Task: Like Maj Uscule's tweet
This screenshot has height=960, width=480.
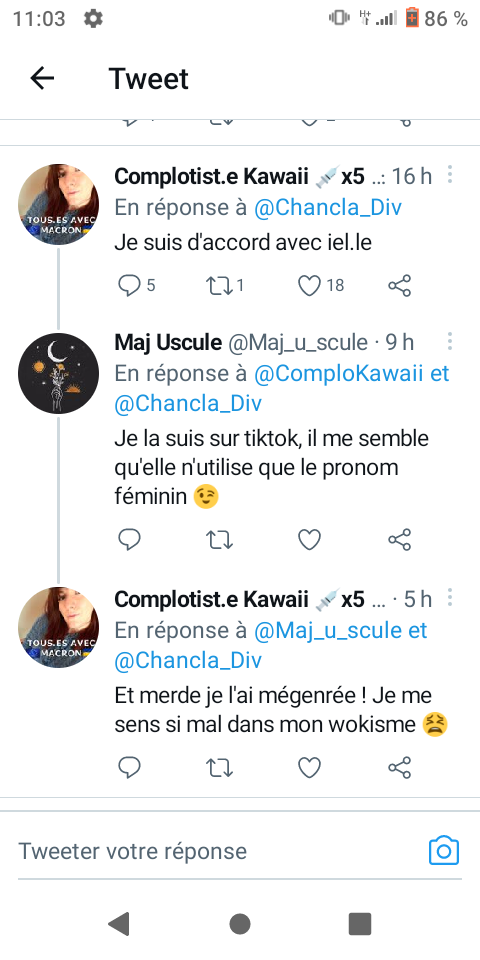Action: click(309, 539)
